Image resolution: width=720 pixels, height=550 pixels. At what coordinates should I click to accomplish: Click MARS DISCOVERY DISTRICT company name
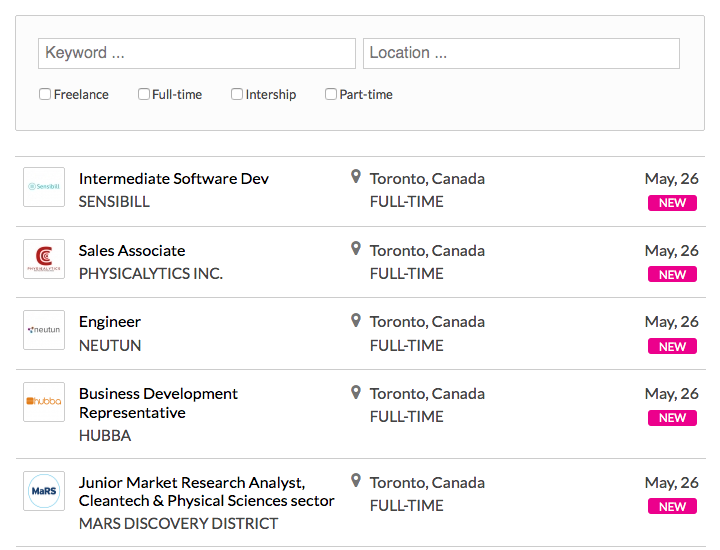pyautogui.click(x=179, y=523)
